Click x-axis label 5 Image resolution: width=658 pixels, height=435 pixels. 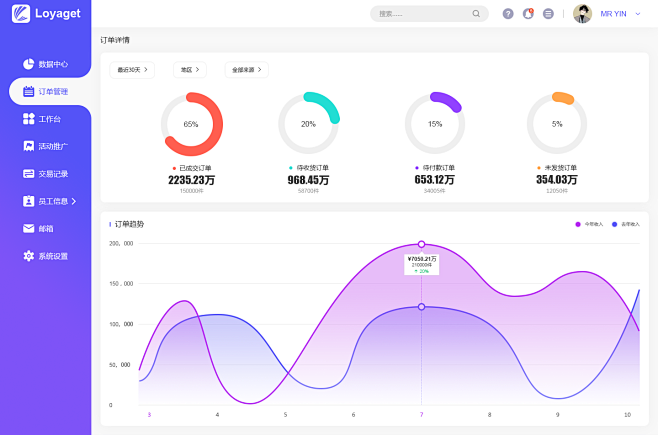pyautogui.click(x=285, y=414)
